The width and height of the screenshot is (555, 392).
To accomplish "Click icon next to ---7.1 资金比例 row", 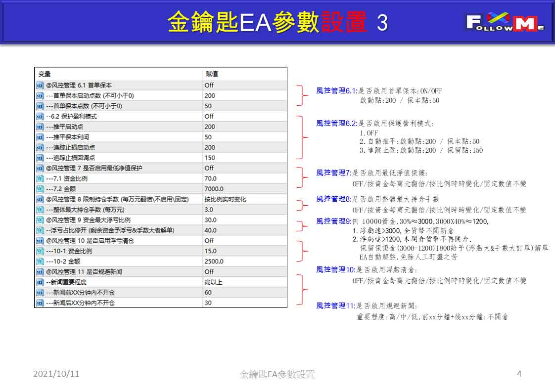I will pyautogui.click(x=40, y=178).
